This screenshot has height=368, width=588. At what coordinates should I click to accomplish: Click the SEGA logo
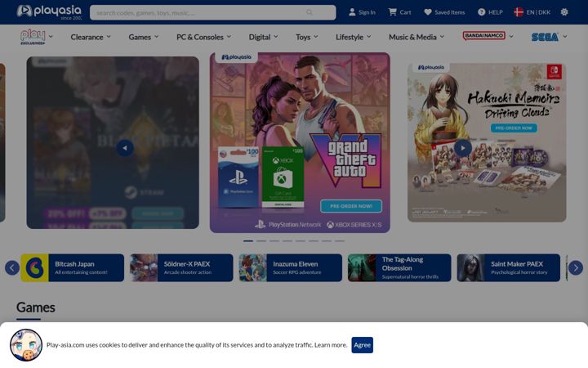545,37
